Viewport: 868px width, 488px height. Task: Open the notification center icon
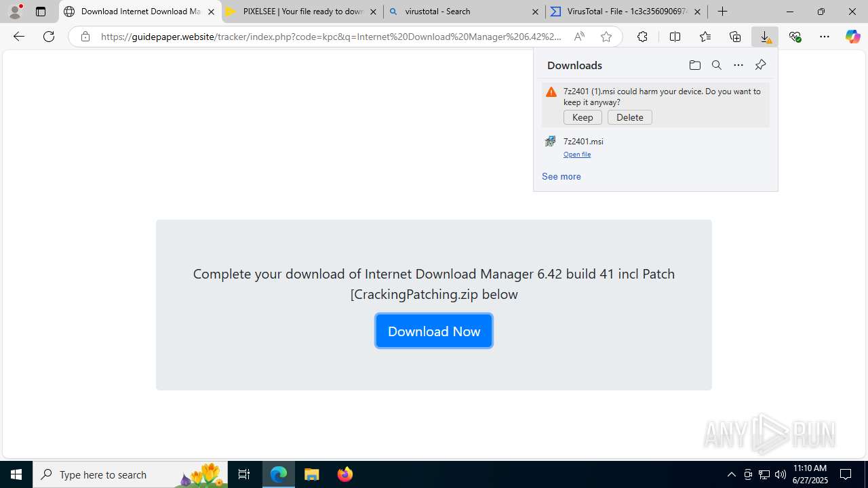(x=846, y=474)
